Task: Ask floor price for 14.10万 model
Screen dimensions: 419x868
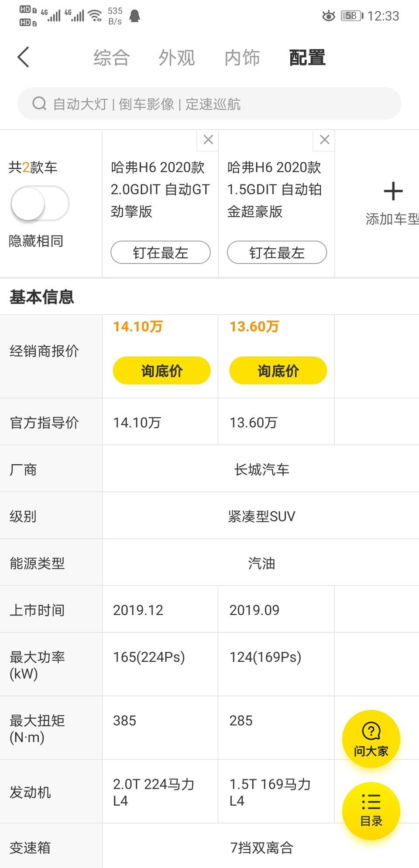Action: click(161, 371)
